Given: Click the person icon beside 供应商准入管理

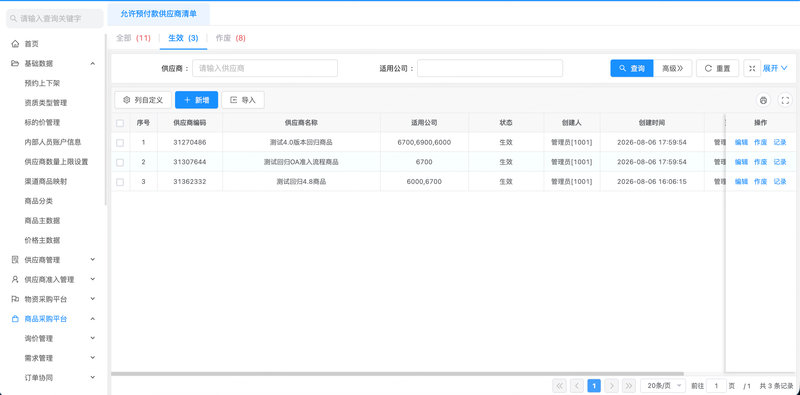Looking at the screenshot, I should coord(15,279).
